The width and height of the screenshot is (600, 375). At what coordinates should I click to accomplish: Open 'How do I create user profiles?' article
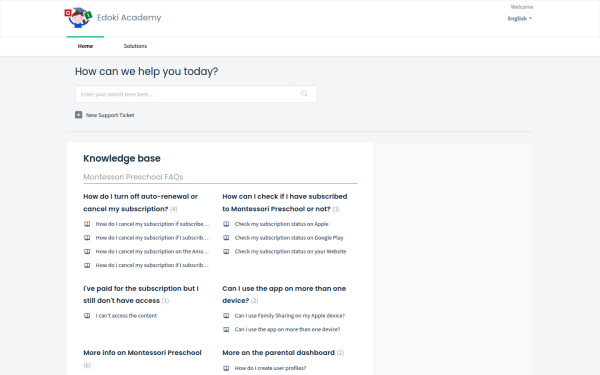tap(270, 368)
